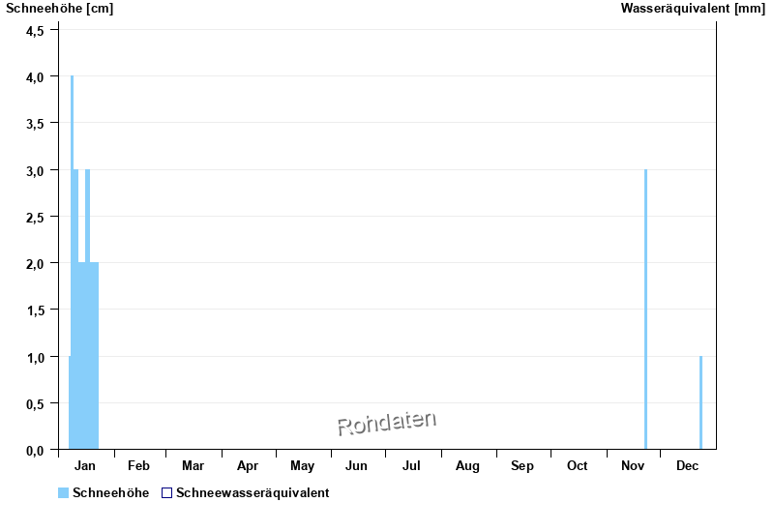Screen dimensions: 774x532
Task: Select the Jan month label
Action: tap(84, 466)
